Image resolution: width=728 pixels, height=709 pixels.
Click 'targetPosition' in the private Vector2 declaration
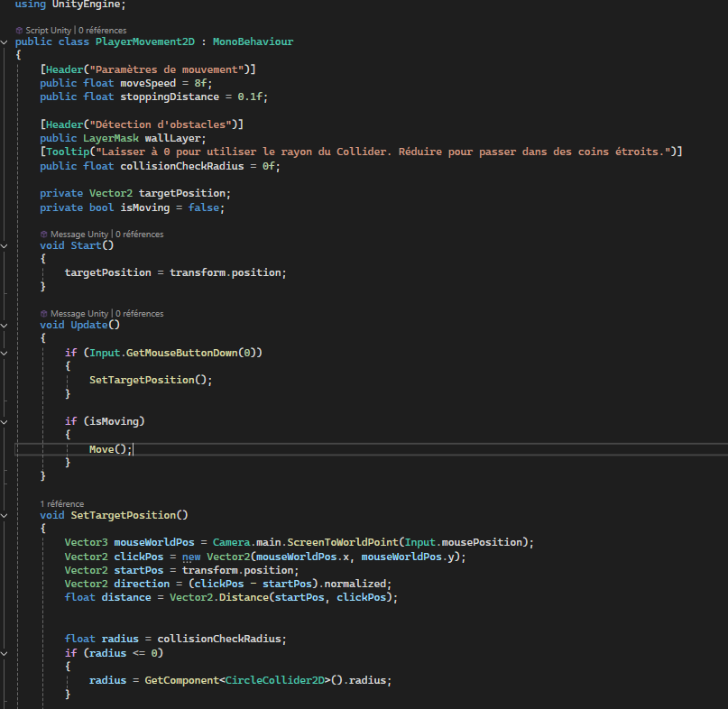(x=182, y=193)
